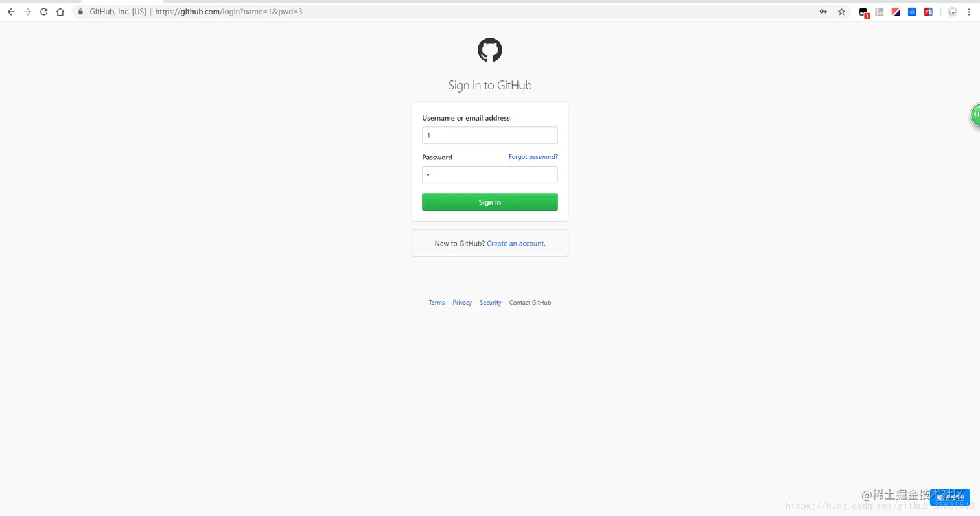Open the Contact GitHub footer link
980x516 pixels.
[530, 303]
